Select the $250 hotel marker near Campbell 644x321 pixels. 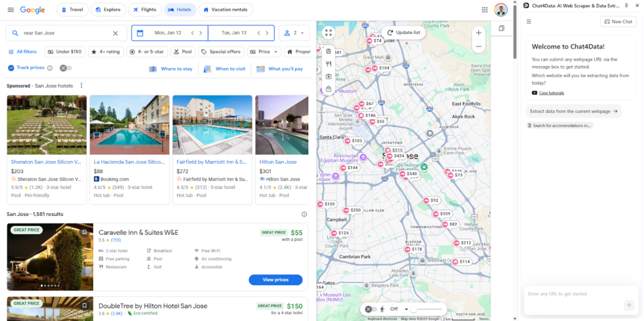coord(352,210)
